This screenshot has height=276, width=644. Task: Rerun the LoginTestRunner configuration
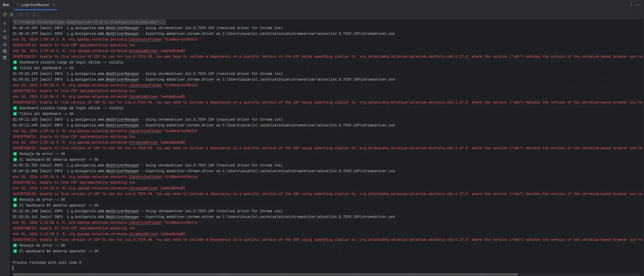[x=5, y=15]
